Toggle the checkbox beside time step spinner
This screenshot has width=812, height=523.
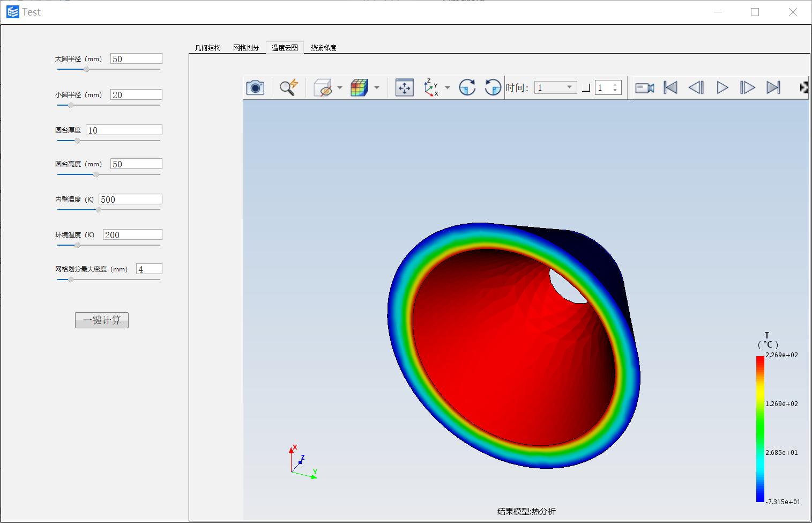(x=586, y=88)
